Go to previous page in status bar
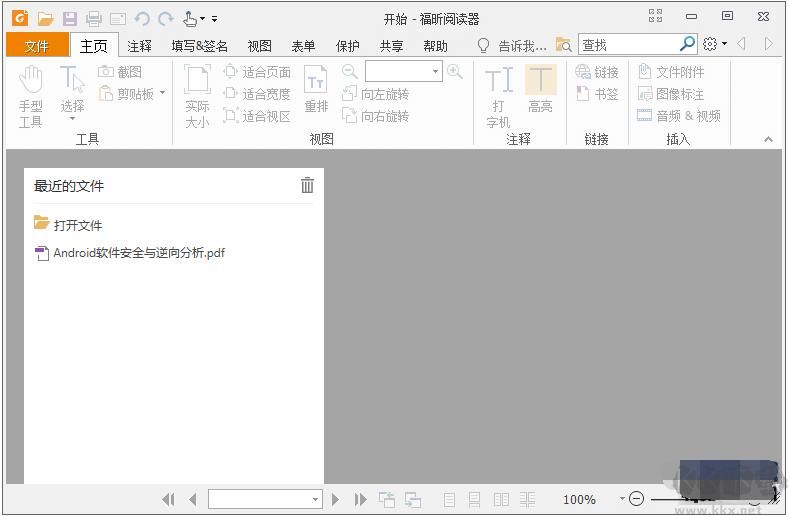This screenshot has width=789, height=517. pos(193,499)
